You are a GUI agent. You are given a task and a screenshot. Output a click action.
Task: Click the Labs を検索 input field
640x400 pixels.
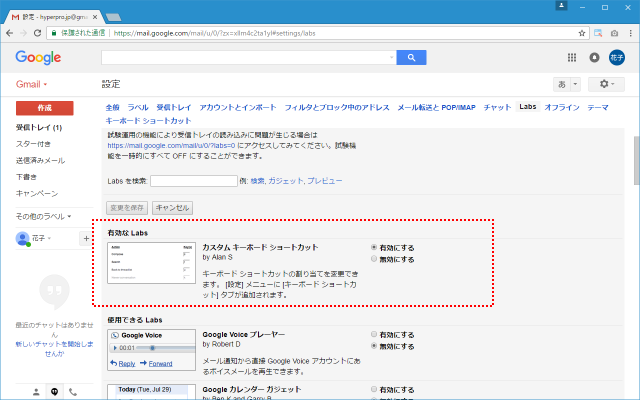coord(194,181)
